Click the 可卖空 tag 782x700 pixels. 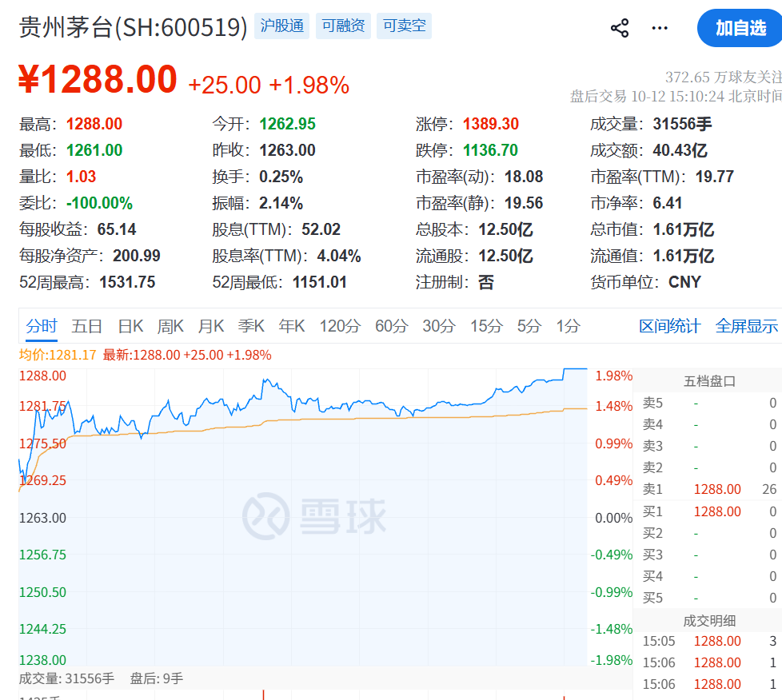[404, 26]
